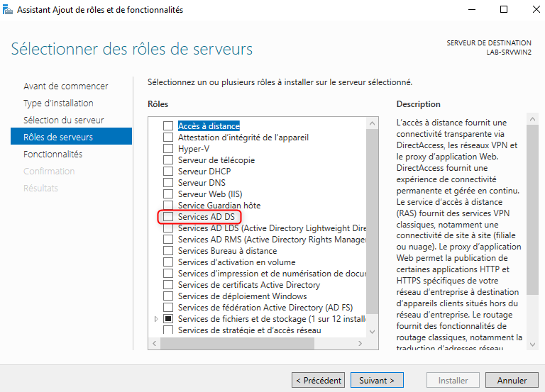This screenshot has height=392, width=545.
Task: Tick the Serveur de télécopie checkbox
Action: [x=168, y=160]
